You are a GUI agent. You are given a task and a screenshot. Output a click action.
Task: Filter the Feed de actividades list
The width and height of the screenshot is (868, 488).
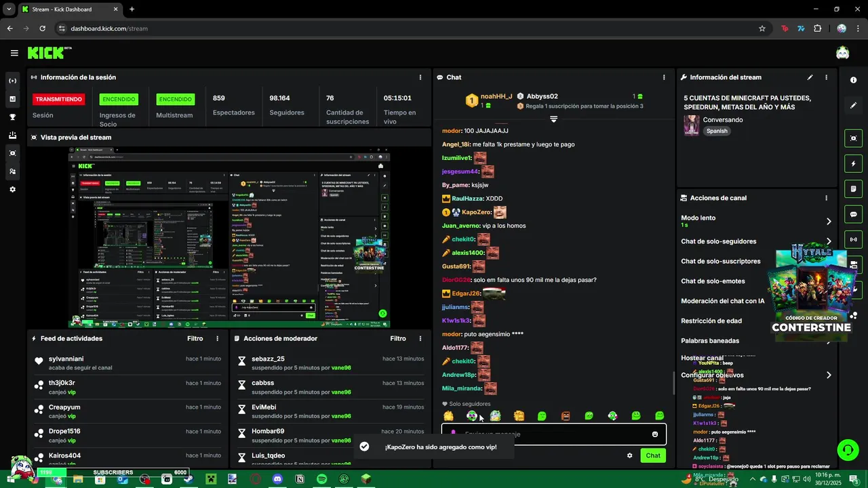195,338
